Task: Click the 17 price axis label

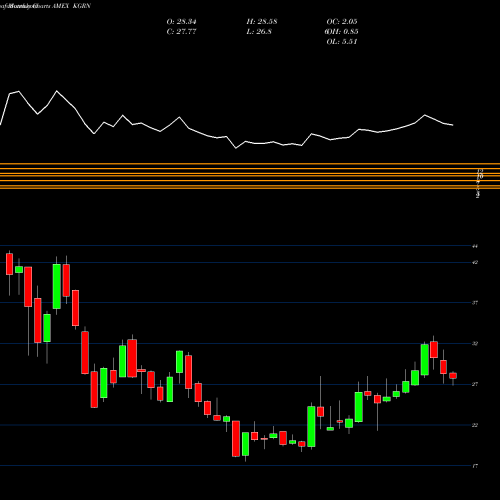Action: 475,466
